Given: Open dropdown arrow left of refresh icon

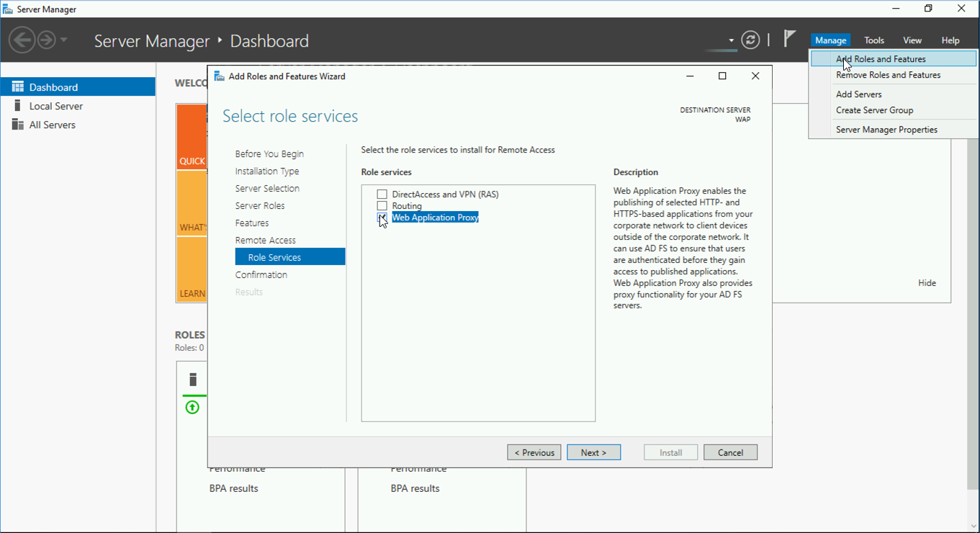Looking at the screenshot, I should click(731, 40).
